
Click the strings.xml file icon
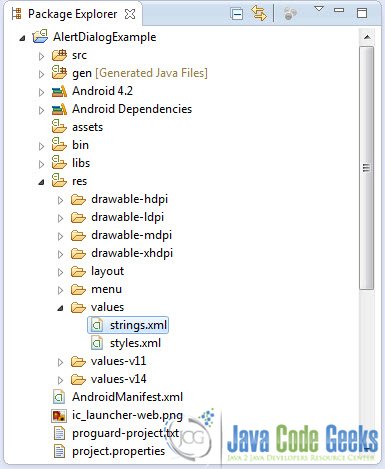[97, 325]
